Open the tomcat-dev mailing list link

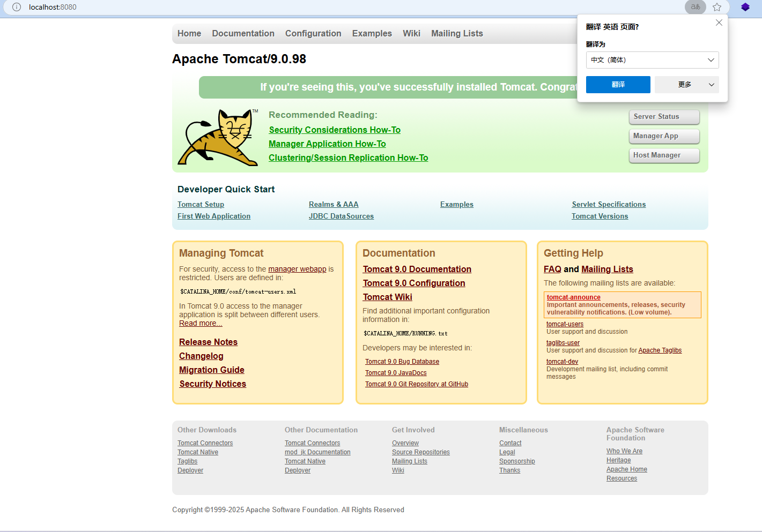click(x=562, y=362)
